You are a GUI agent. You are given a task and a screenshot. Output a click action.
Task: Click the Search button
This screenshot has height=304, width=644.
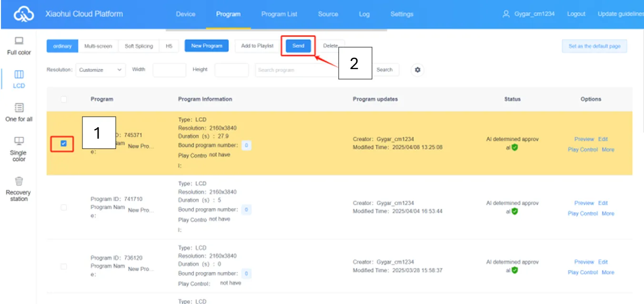pyautogui.click(x=384, y=70)
